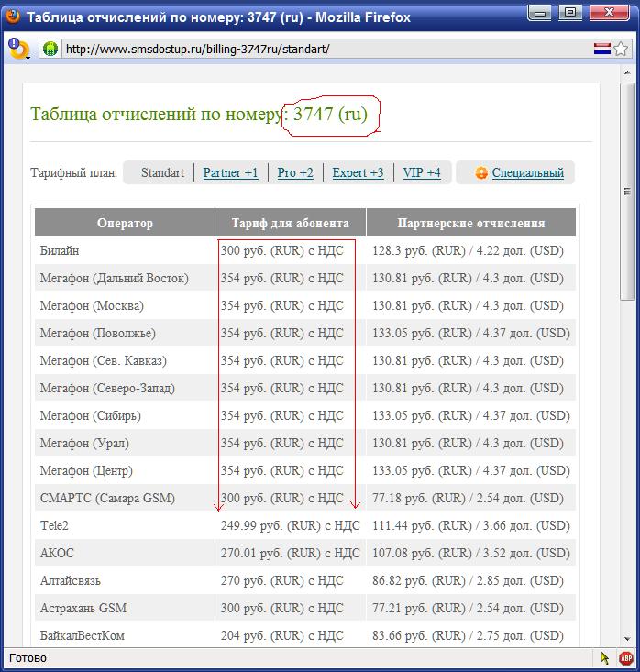Click the Билайн operator cell
The height and width of the screenshot is (672, 640).
(125, 250)
